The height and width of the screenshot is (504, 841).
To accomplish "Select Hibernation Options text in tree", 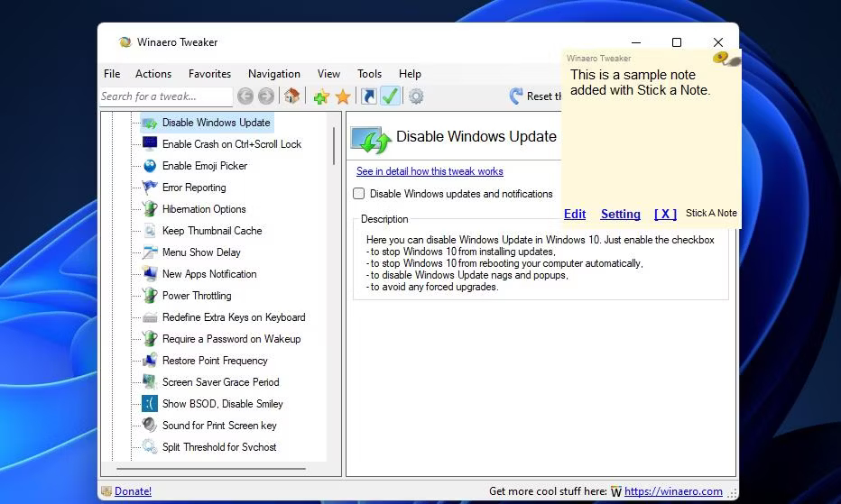I will (204, 209).
